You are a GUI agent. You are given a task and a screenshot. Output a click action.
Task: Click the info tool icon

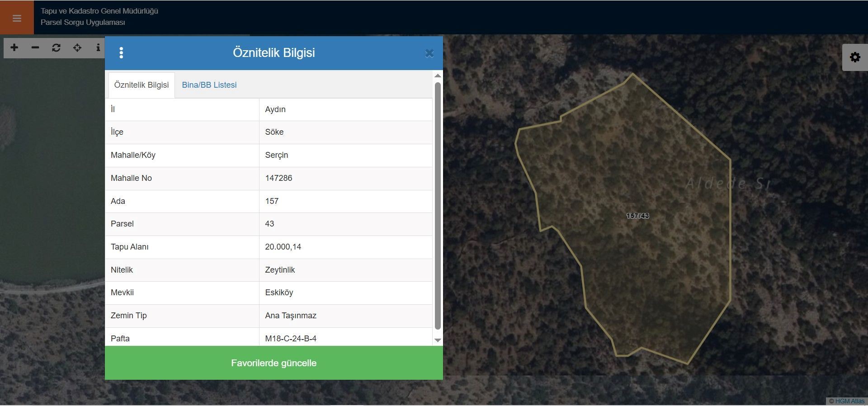coord(98,47)
